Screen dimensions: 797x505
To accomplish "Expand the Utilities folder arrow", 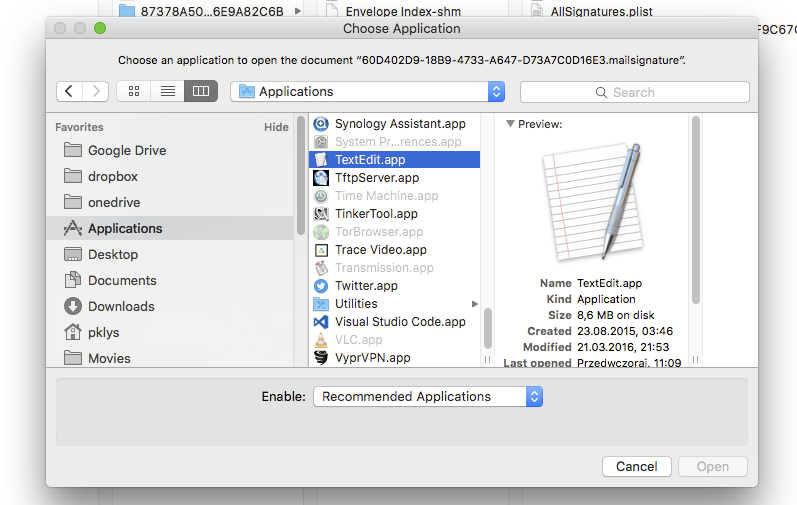I will (474, 304).
